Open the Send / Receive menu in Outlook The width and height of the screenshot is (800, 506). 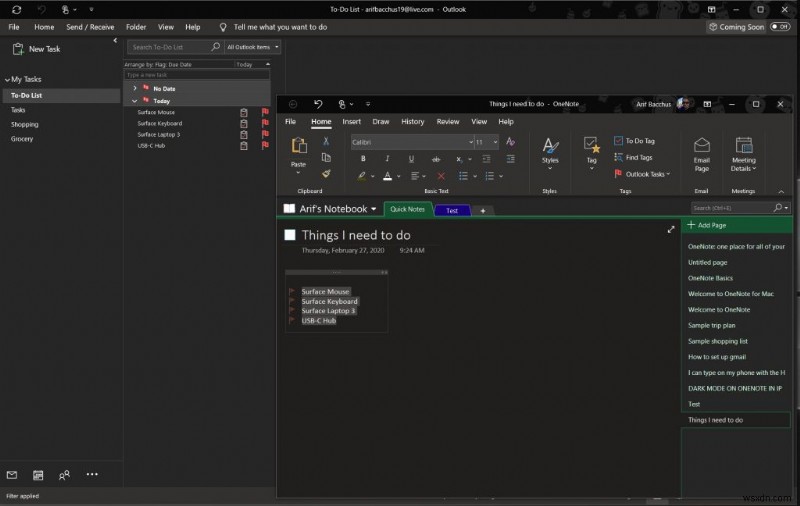[90, 27]
